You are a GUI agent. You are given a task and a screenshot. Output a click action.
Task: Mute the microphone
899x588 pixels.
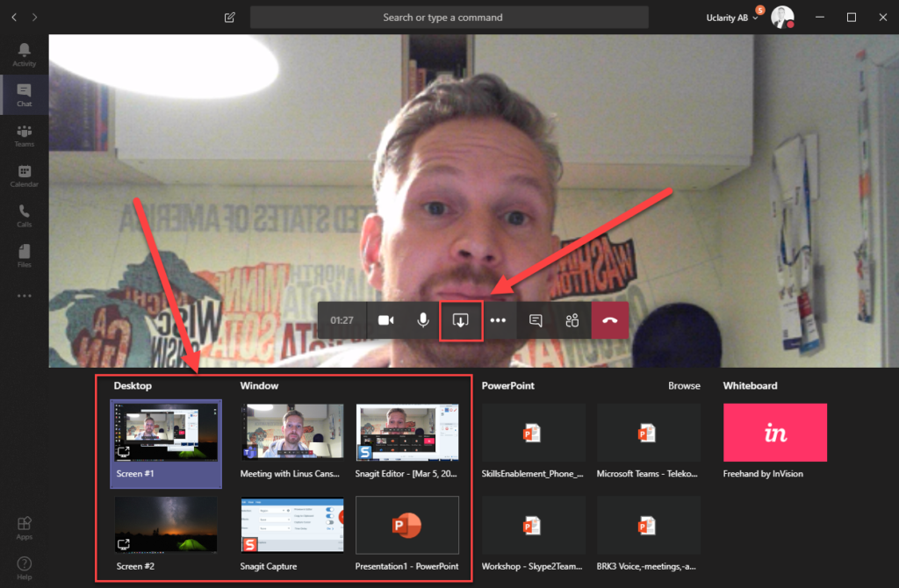coord(423,320)
